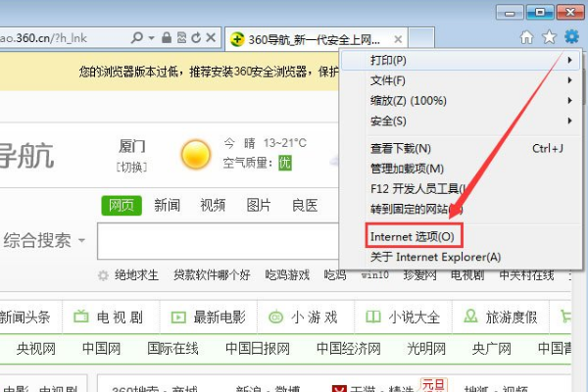Click the 13~21°C weather forecast text
588x392 pixels.
click(285, 143)
